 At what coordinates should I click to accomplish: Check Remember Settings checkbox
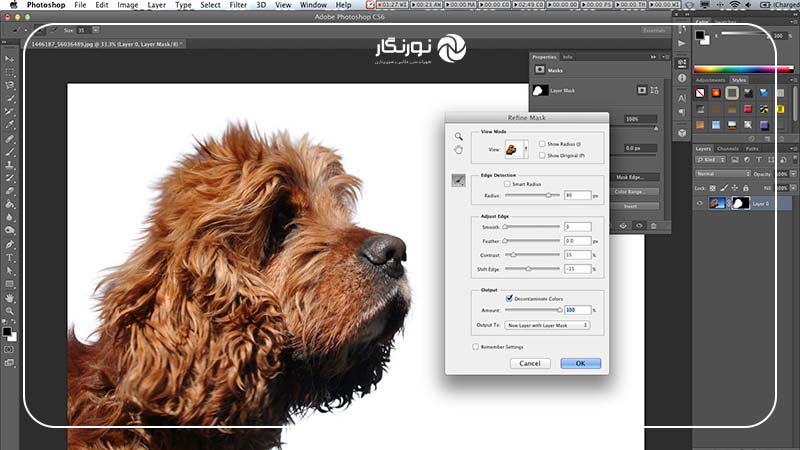pyautogui.click(x=475, y=346)
